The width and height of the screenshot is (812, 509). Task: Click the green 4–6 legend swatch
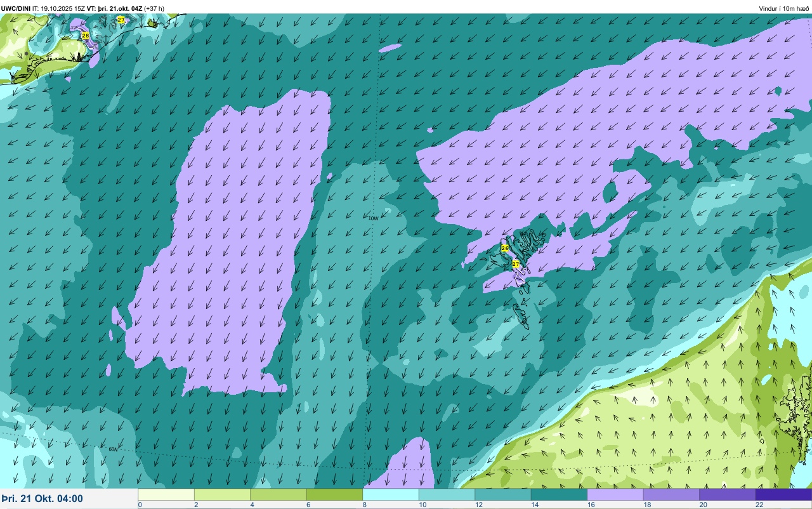pyautogui.click(x=278, y=494)
